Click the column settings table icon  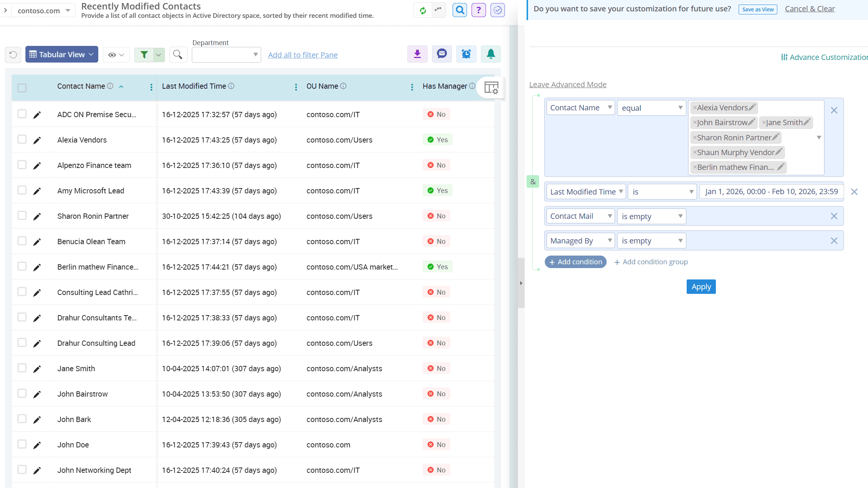point(491,88)
